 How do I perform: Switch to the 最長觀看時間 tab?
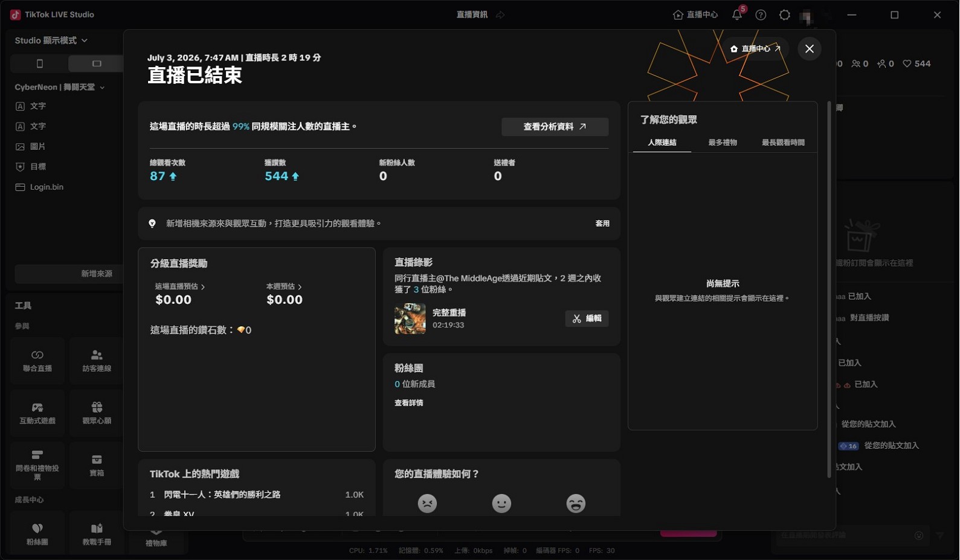point(783,143)
